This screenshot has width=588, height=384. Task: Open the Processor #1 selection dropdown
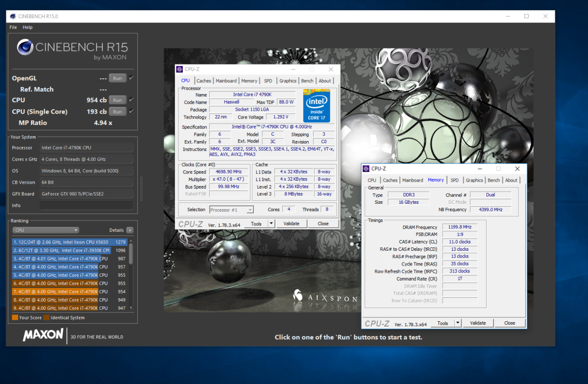pos(231,210)
